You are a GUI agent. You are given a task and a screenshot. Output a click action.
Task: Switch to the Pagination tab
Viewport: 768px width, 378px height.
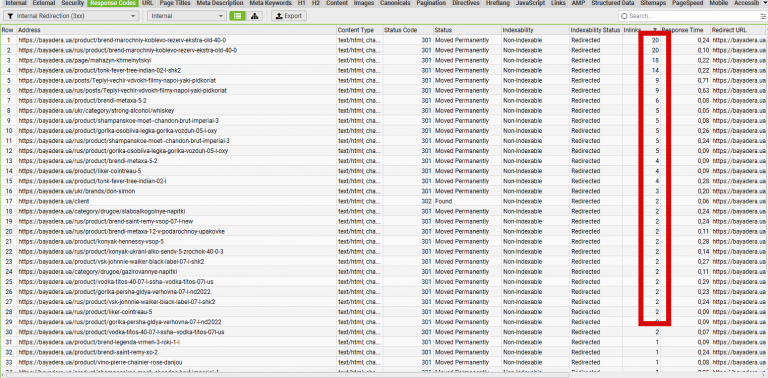pos(432,3)
